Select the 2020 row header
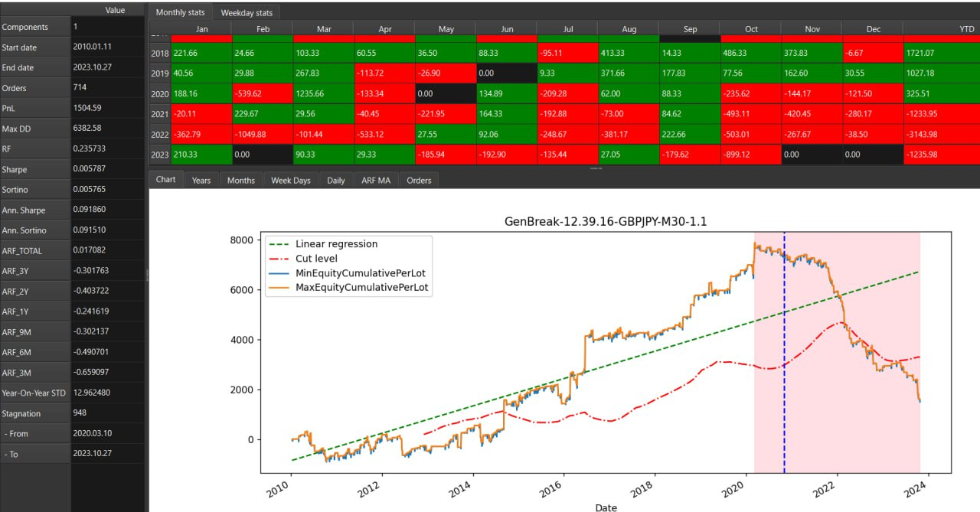Viewport: 980px width, 512px height. (160, 94)
